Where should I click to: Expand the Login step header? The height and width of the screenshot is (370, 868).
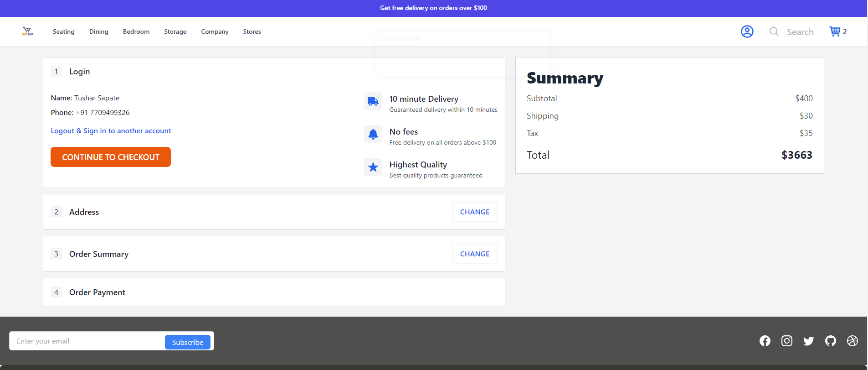pos(274,72)
